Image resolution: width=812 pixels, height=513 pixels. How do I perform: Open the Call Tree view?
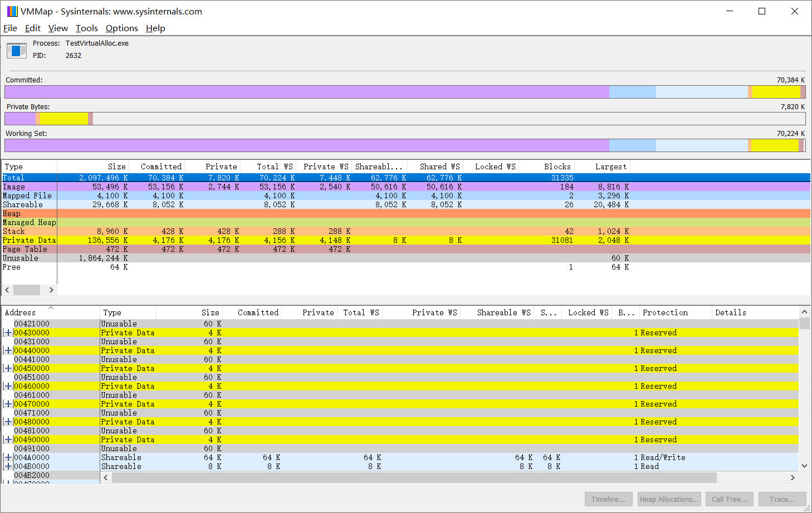point(730,499)
